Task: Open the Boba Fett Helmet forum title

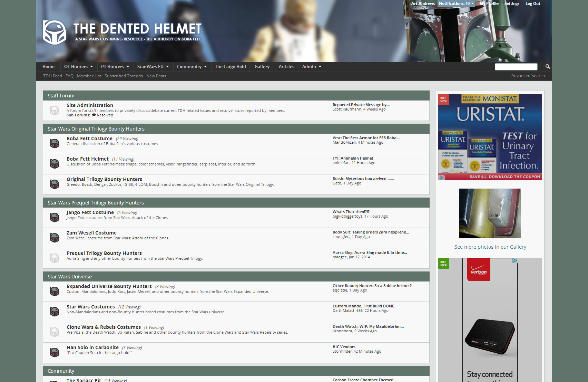Action: pos(88,159)
